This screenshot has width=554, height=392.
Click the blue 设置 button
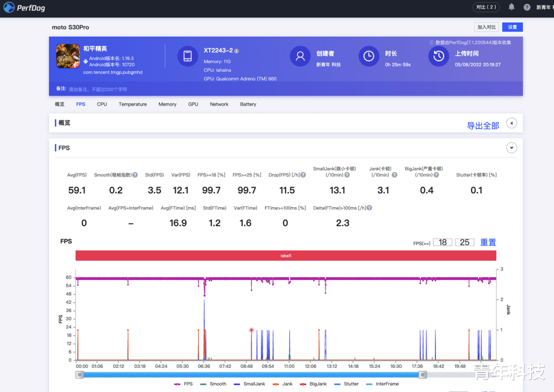[x=512, y=27]
